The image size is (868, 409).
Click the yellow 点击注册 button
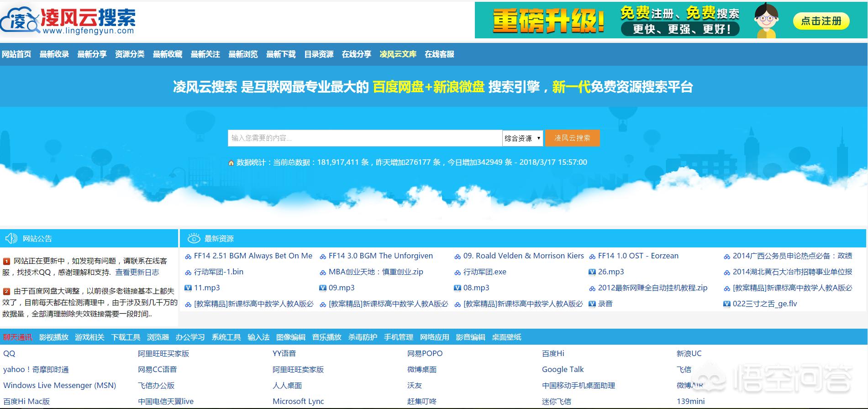pos(821,21)
